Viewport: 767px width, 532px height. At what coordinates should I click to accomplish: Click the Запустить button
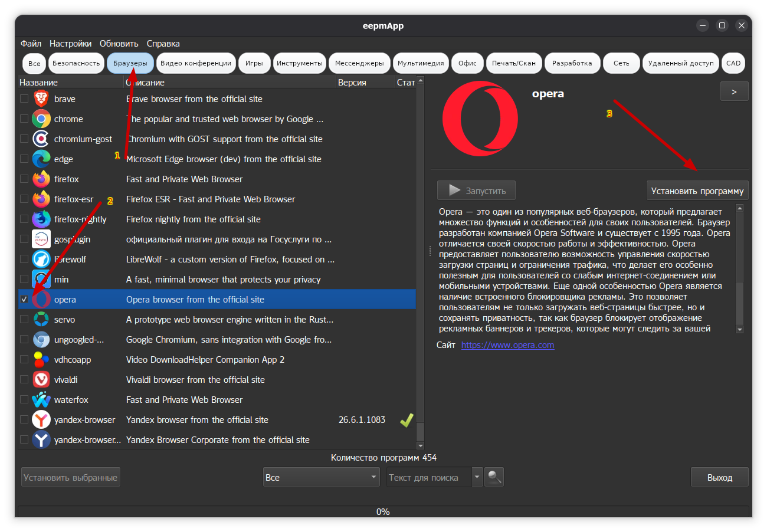pos(476,191)
